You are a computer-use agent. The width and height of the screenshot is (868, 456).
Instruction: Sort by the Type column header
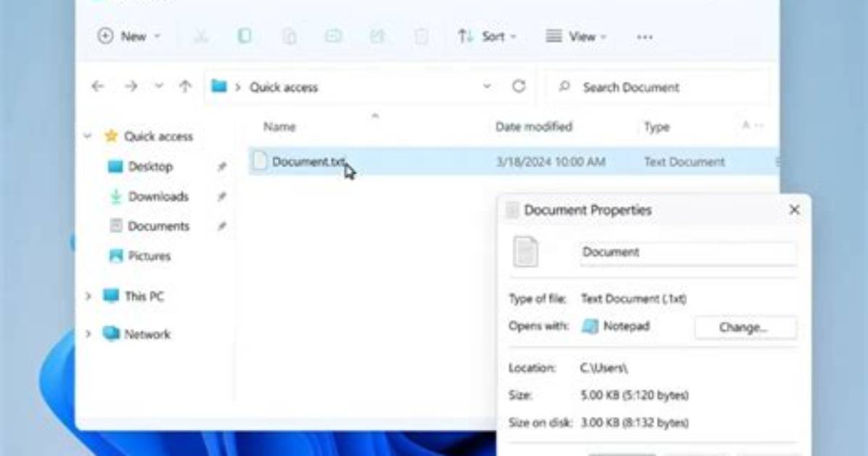click(x=657, y=128)
